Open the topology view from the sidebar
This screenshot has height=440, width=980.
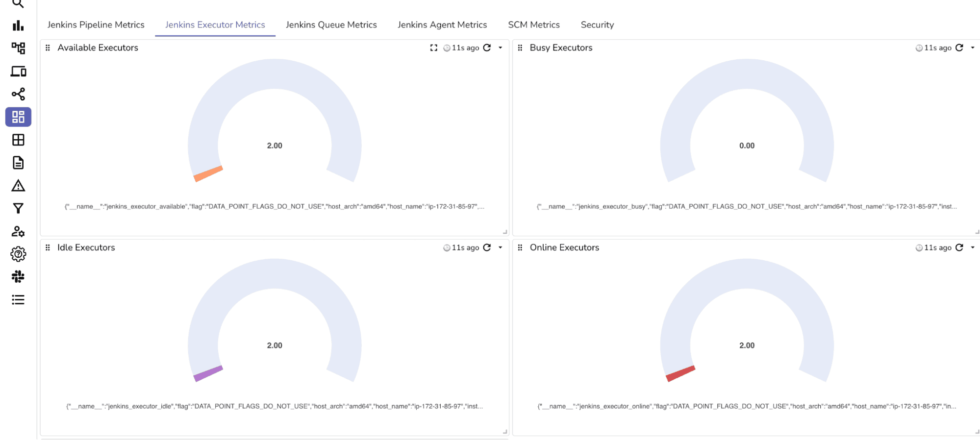(18, 49)
